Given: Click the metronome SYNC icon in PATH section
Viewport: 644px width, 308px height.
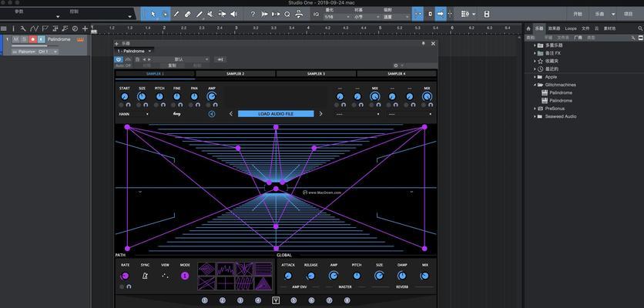Looking at the screenshot, I should coord(145,276).
